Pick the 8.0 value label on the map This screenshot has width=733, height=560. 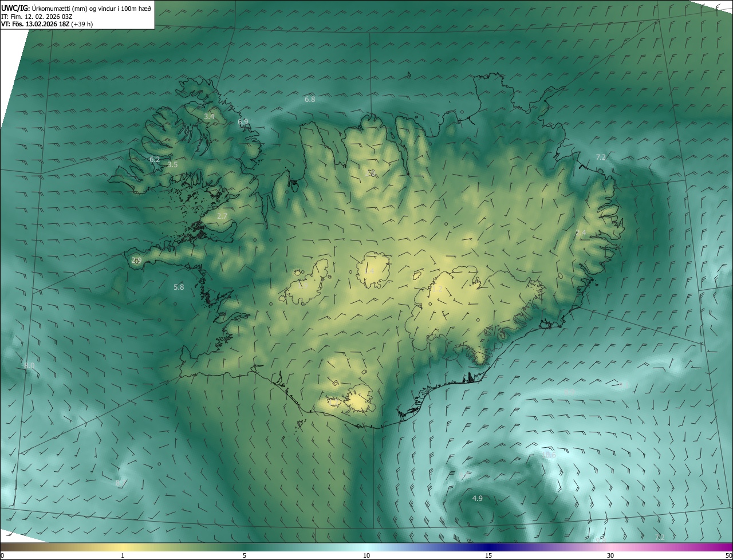[x=29, y=365]
